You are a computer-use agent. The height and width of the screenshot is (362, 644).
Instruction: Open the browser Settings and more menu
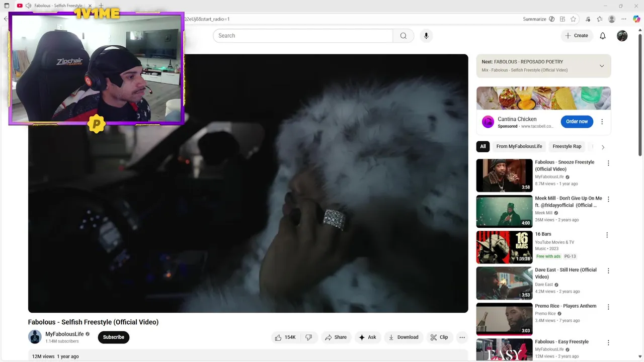tap(624, 19)
